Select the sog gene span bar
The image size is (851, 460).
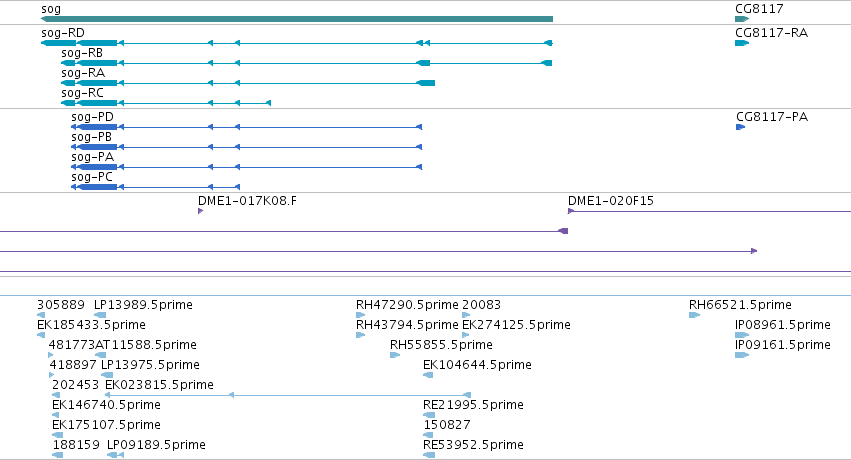click(297, 19)
